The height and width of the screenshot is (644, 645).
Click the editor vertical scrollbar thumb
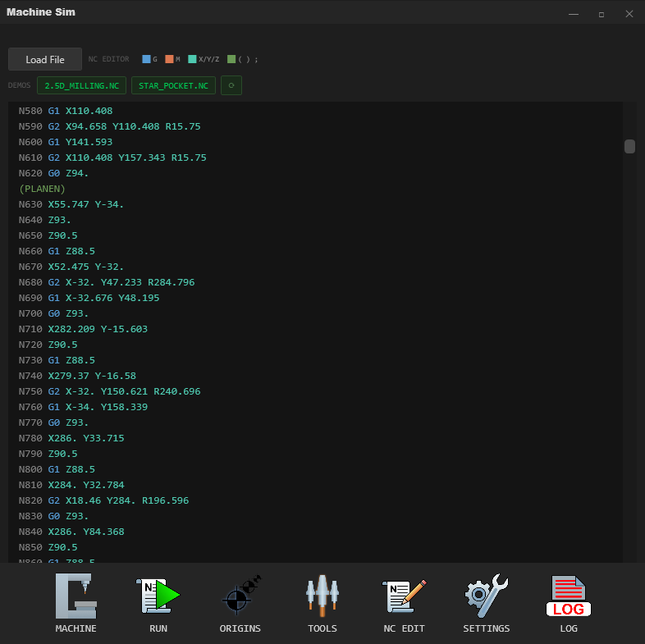[x=629, y=146]
